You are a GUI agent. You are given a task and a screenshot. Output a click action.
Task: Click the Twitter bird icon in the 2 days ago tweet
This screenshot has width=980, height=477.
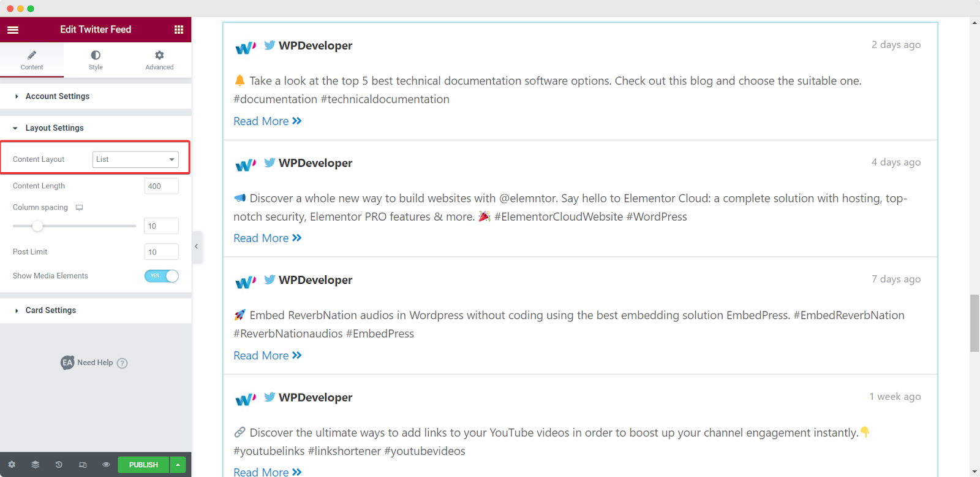click(x=269, y=45)
